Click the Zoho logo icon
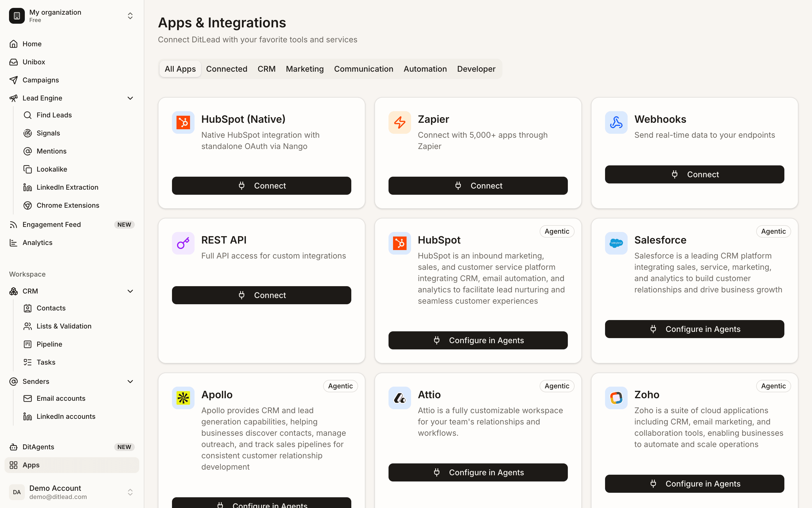The width and height of the screenshot is (812, 508). (x=616, y=398)
